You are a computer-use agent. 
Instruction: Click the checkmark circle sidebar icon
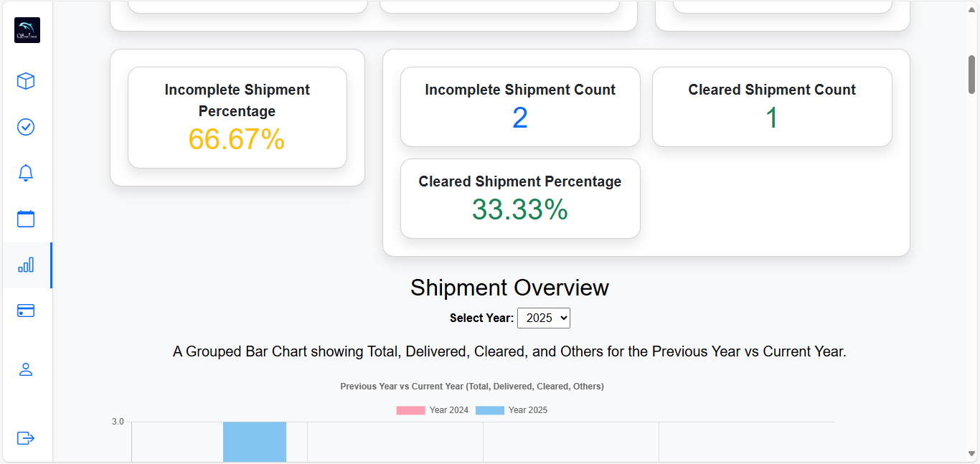[26, 127]
